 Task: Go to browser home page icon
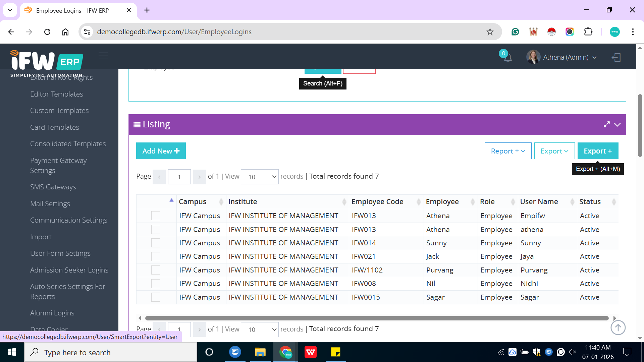click(65, 32)
